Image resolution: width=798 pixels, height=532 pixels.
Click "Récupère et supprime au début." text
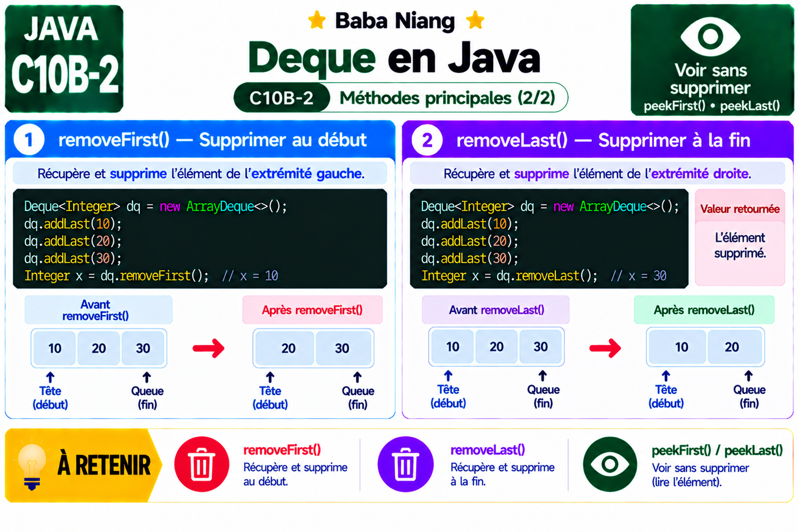pos(295,474)
